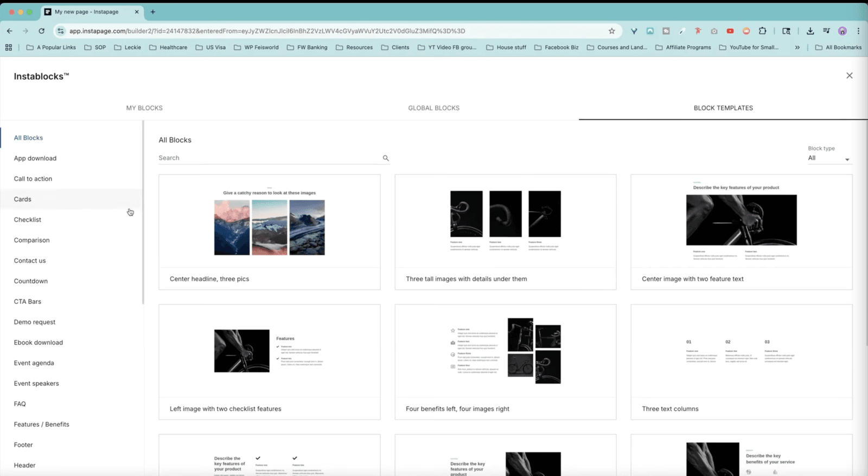Click the red YouTube extension icon
Viewport: 868px width, 476px height.
pos(730,31)
